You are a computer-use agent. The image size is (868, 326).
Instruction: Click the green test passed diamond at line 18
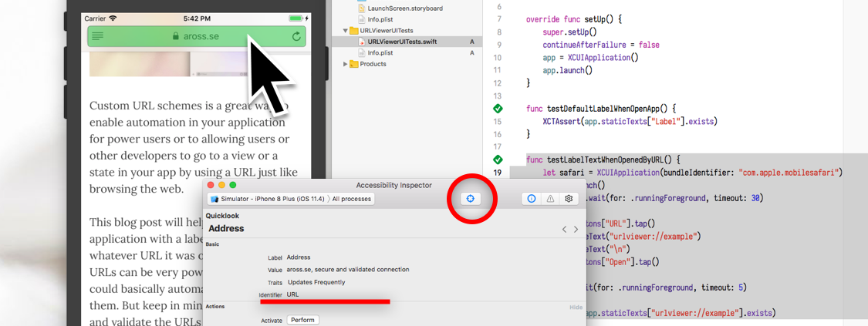click(x=498, y=160)
